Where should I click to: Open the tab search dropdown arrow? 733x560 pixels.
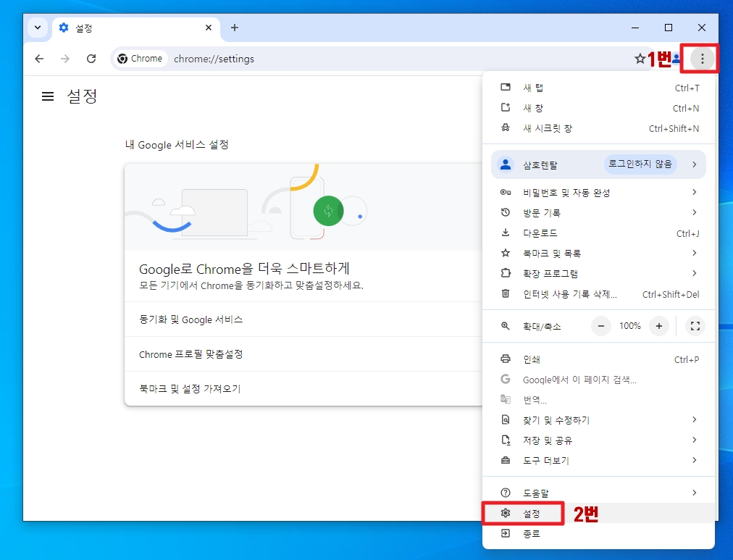click(x=38, y=28)
